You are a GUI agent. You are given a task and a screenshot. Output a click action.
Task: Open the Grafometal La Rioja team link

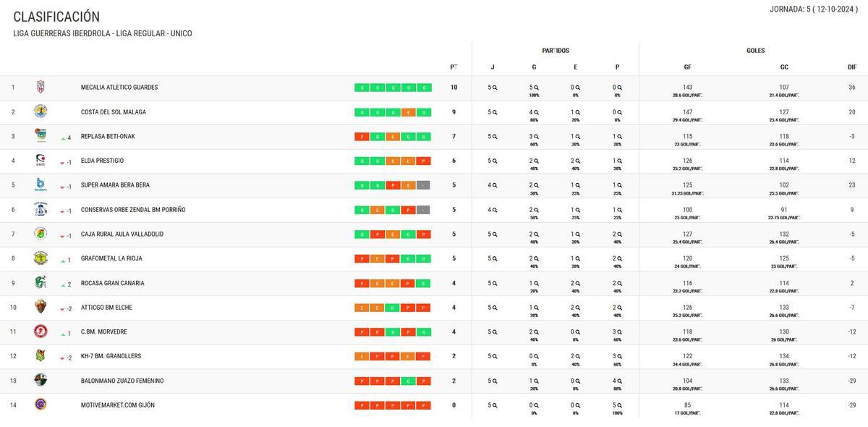click(111, 258)
